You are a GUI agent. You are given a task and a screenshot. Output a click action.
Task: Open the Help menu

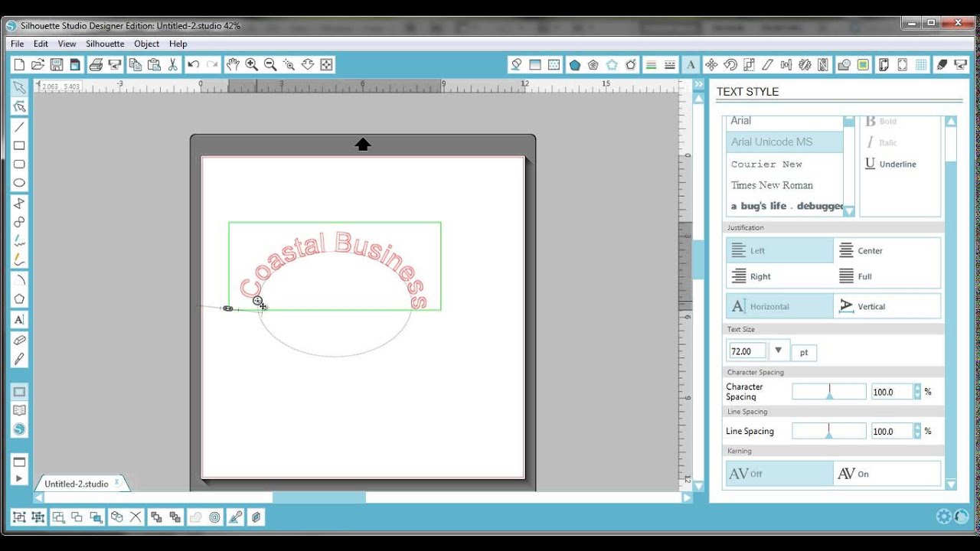pos(178,44)
